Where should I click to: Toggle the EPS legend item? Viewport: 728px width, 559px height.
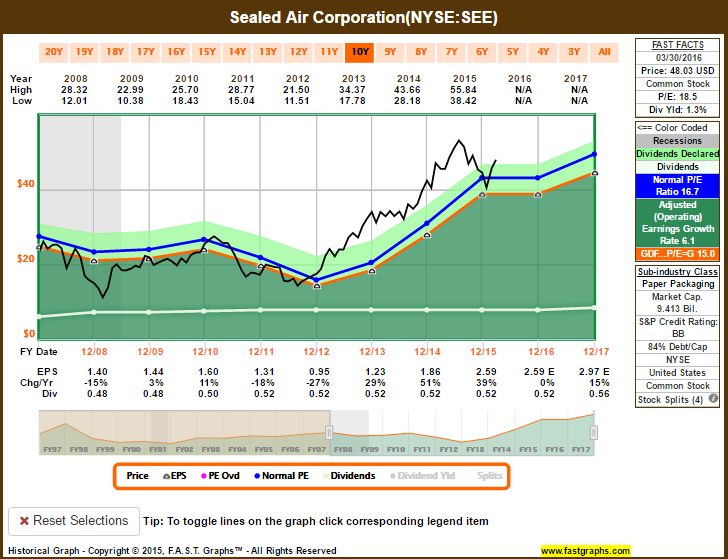(x=175, y=476)
